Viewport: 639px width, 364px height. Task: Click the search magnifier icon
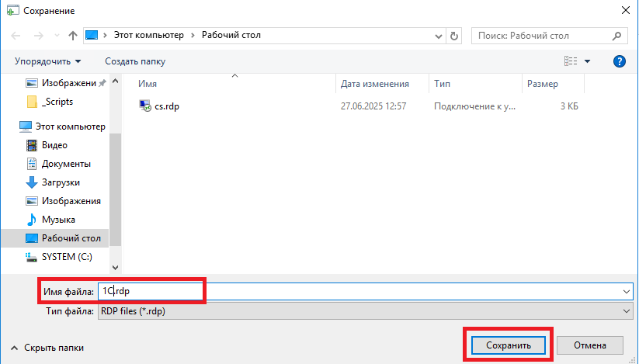coord(617,36)
